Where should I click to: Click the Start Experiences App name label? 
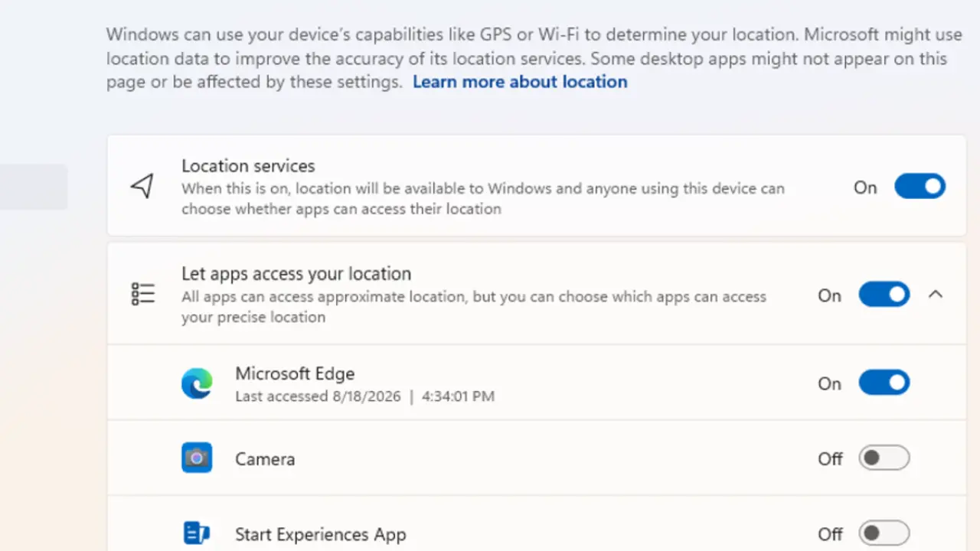321,534
